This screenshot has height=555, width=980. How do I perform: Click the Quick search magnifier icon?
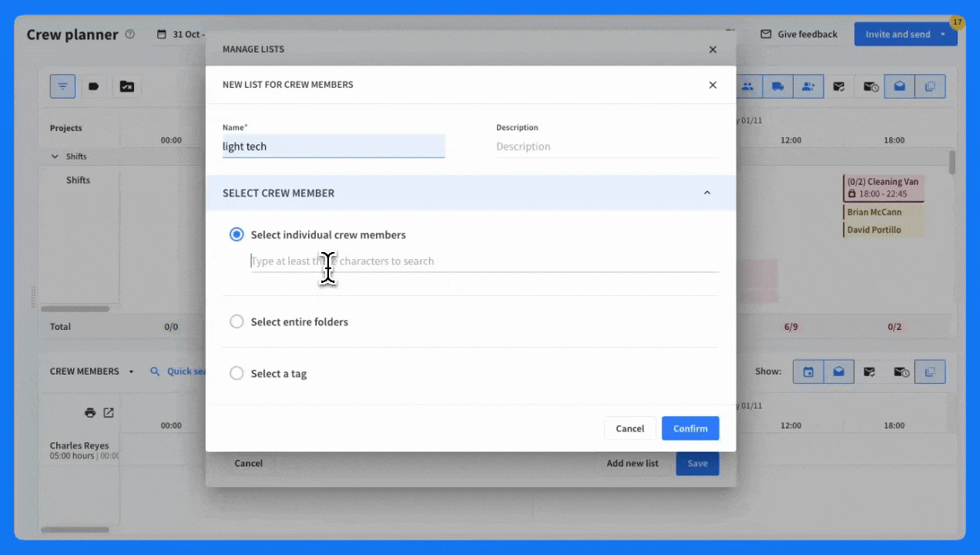click(155, 372)
